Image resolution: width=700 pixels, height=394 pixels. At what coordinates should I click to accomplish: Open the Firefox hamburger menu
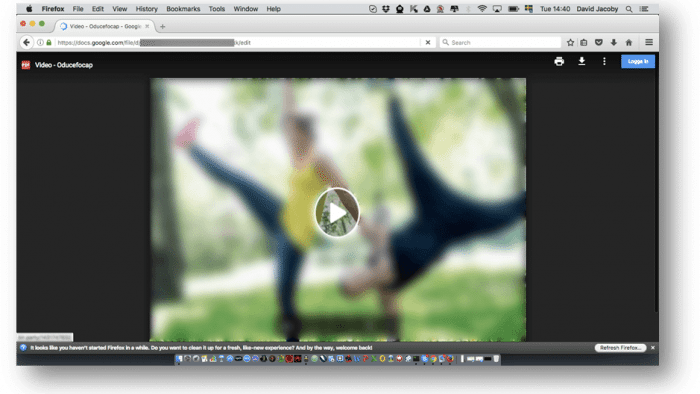[649, 42]
